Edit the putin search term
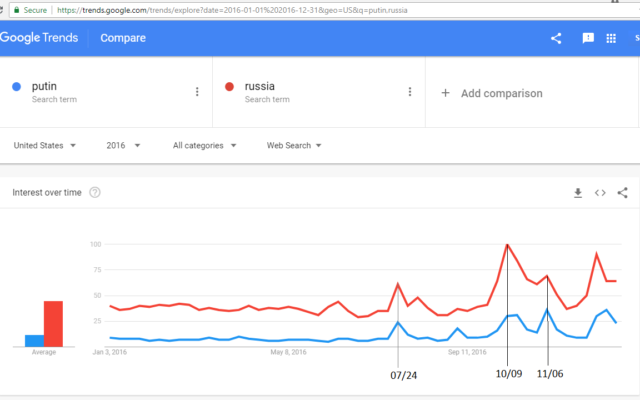The width and height of the screenshot is (640, 400). click(x=44, y=86)
